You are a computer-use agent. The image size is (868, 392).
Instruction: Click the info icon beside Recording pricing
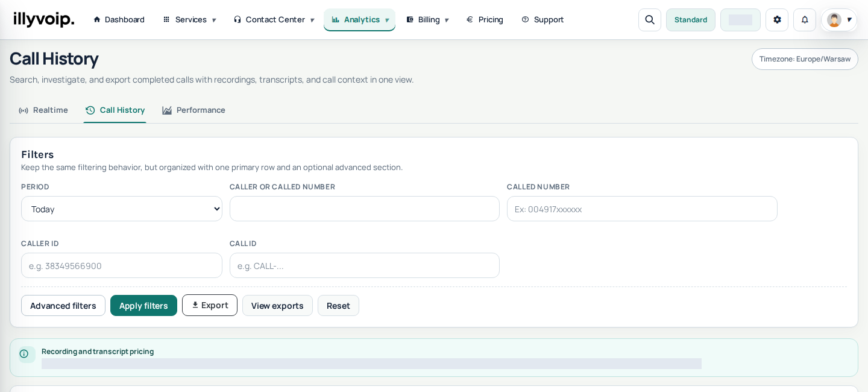[24, 354]
